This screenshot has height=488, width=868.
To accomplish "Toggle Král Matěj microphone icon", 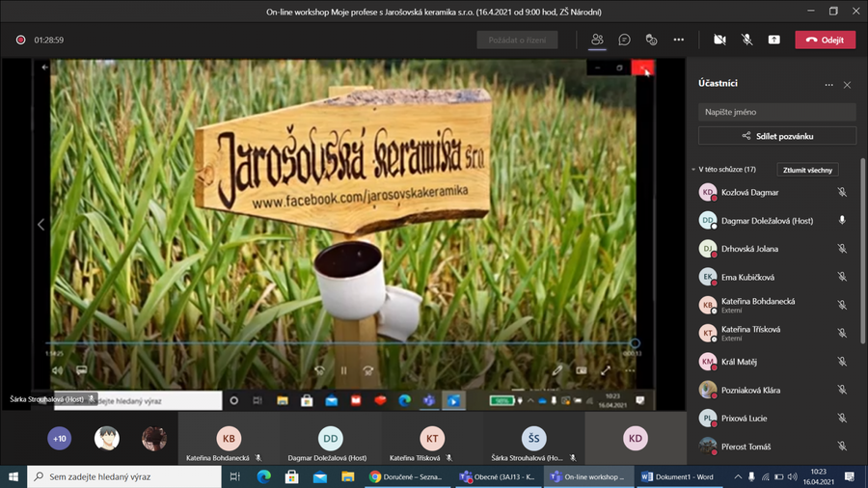I will [x=841, y=362].
